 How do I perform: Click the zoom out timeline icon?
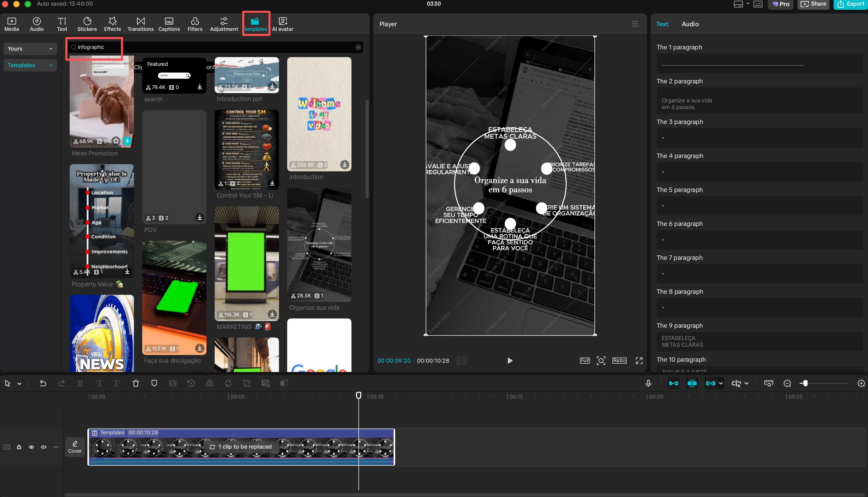click(787, 383)
